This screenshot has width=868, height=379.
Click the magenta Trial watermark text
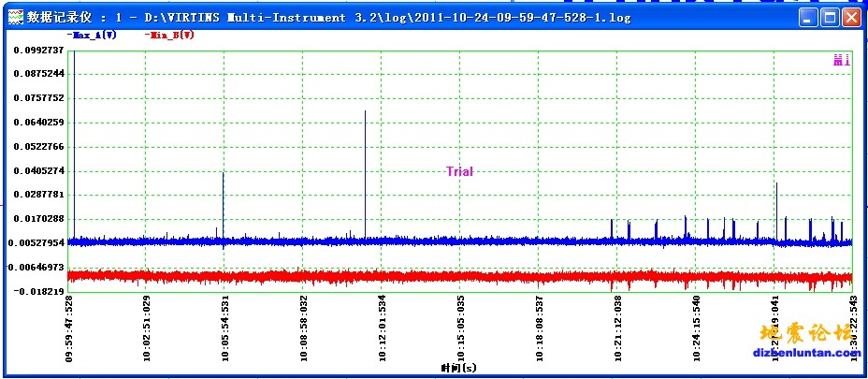pyautogui.click(x=459, y=171)
